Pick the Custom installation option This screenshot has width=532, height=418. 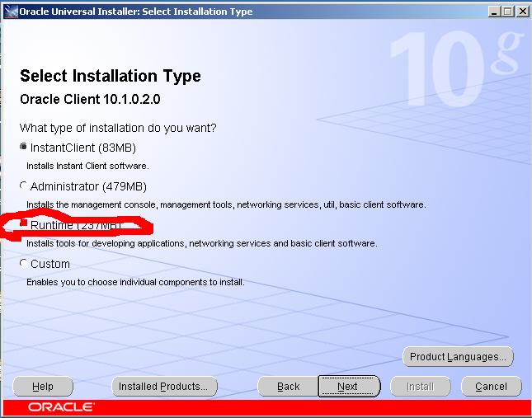pyautogui.click(x=24, y=264)
